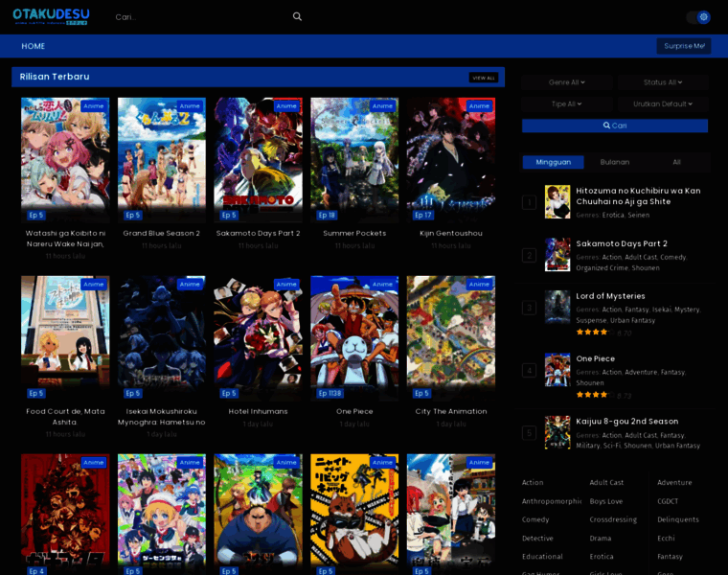Image resolution: width=728 pixels, height=575 pixels.
Task: Click Anime tag on Hotel Inhumans poster
Action: (286, 285)
